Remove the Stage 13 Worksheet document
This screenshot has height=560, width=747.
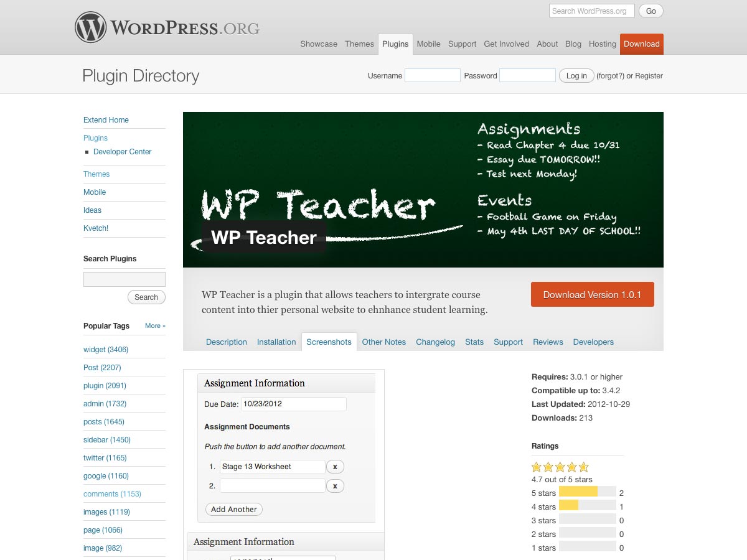(x=335, y=467)
